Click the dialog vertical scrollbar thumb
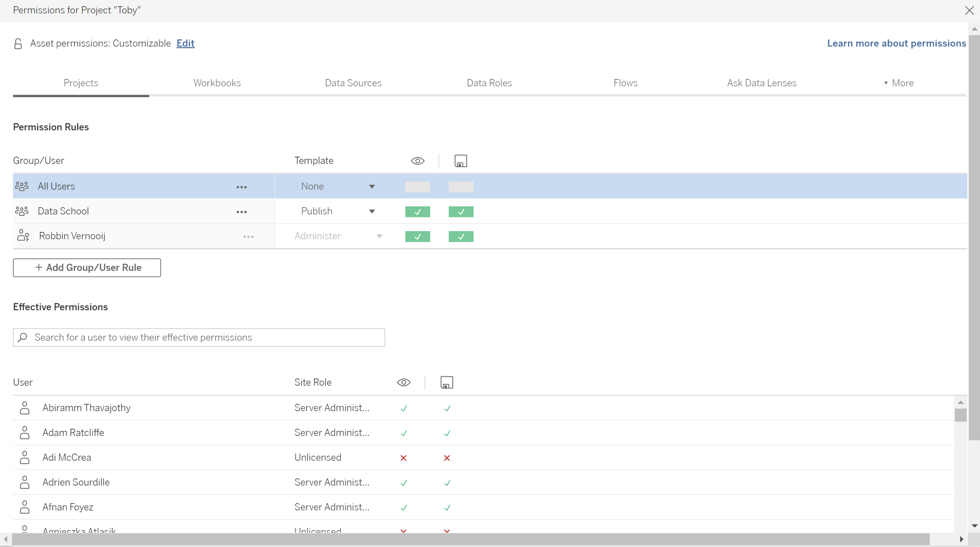Image resolution: width=980 pixels, height=547 pixels. coord(974,238)
